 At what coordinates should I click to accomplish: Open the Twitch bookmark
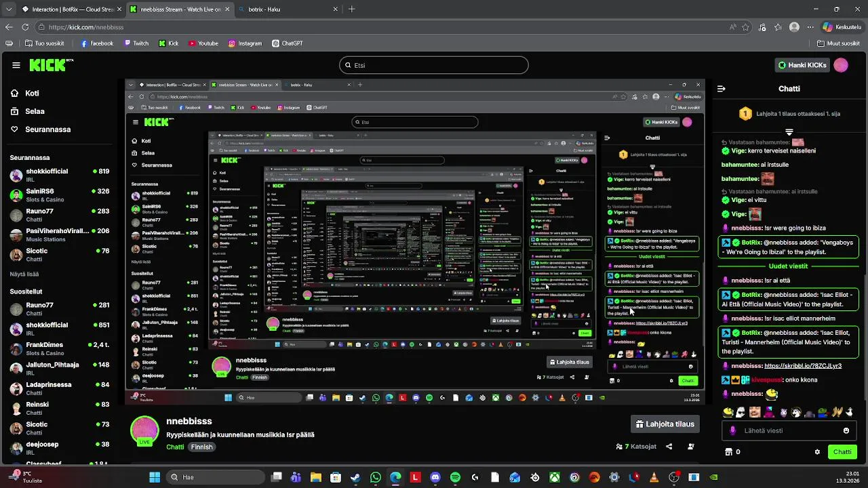pyautogui.click(x=136, y=43)
